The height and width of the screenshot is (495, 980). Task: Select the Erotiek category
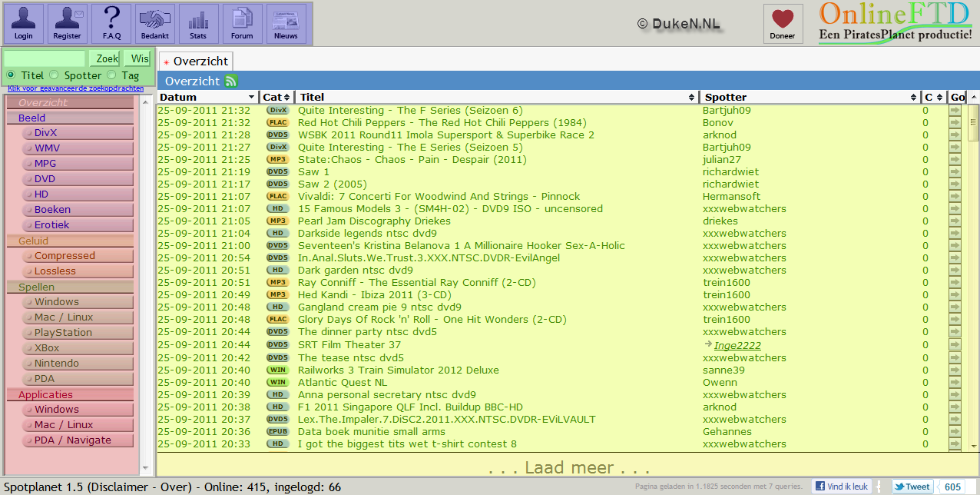coord(78,225)
